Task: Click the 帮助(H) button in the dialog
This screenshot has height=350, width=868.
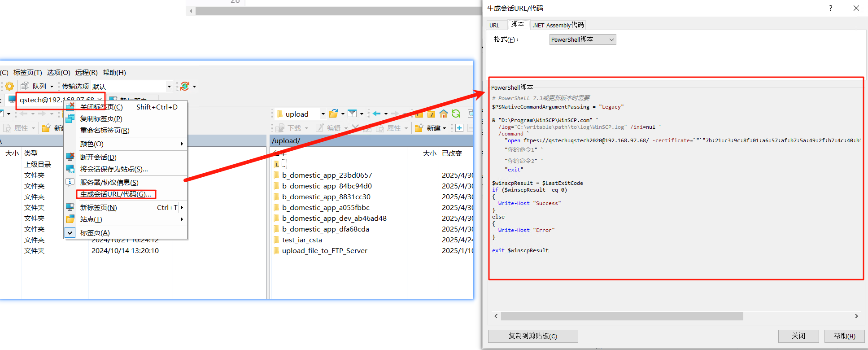Action: [844, 336]
